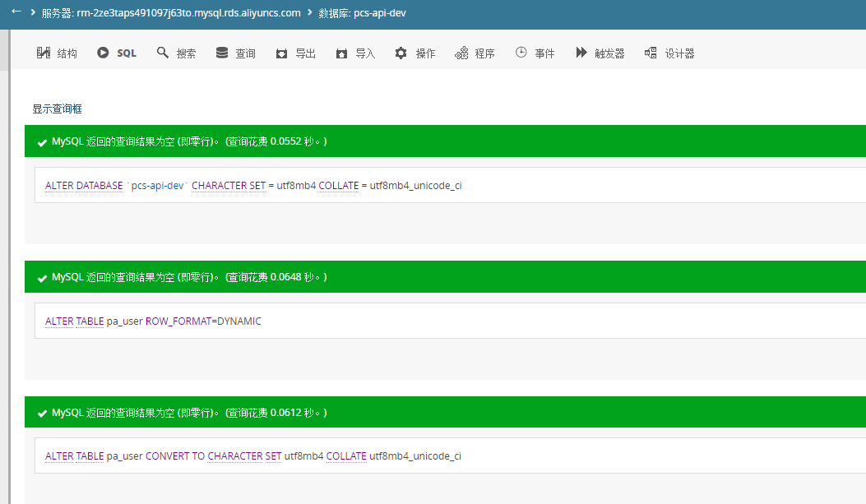
Task: Switch to the 搜索 tab
Action: [x=176, y=53]
